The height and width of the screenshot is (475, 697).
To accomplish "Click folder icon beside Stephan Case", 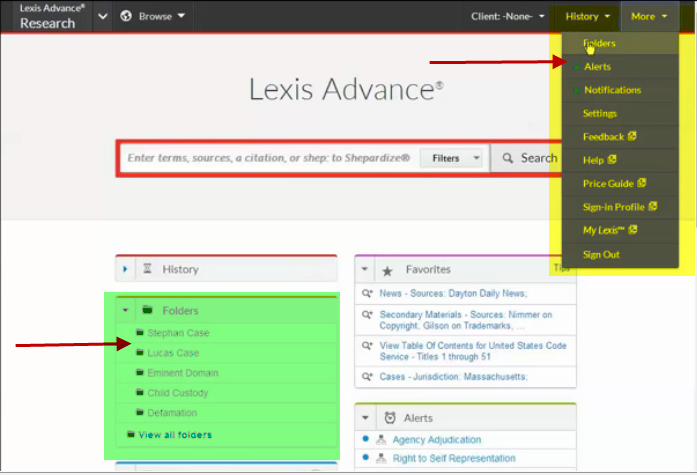I will [x=140, y=332].
